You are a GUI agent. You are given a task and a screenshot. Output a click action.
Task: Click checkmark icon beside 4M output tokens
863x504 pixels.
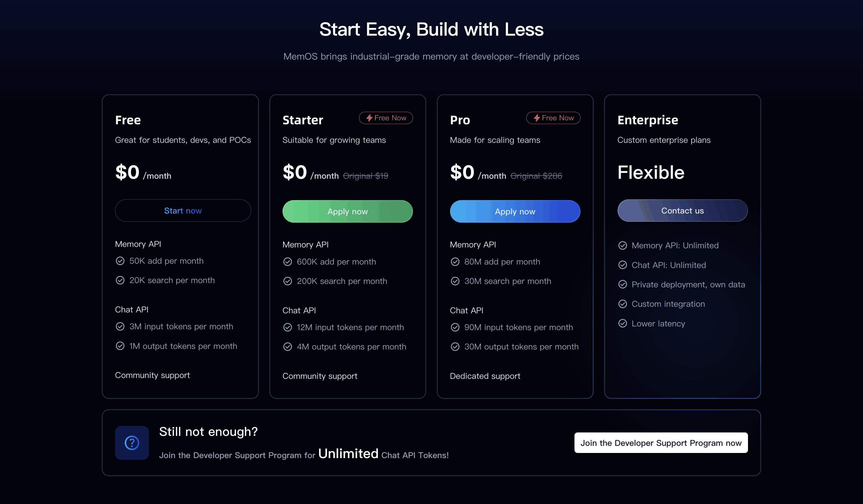pyautogui.click(x=288, y=347)
